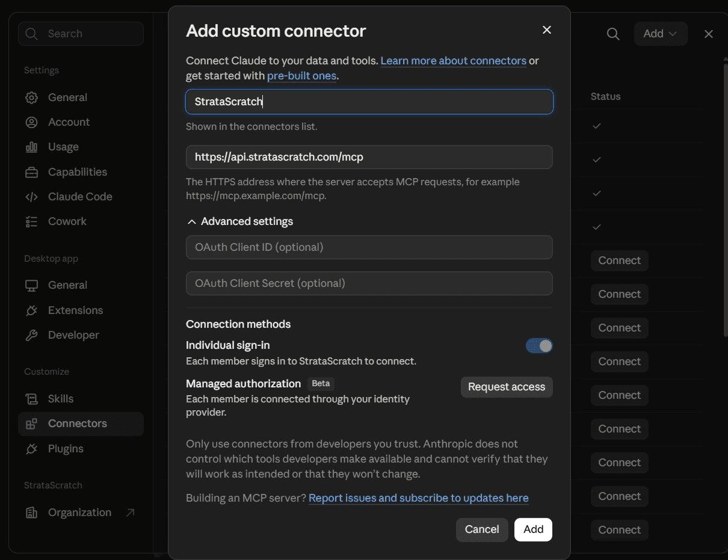Click the sidebar Search field
Viewport: 728px width, 560px height.
(81, 34)
